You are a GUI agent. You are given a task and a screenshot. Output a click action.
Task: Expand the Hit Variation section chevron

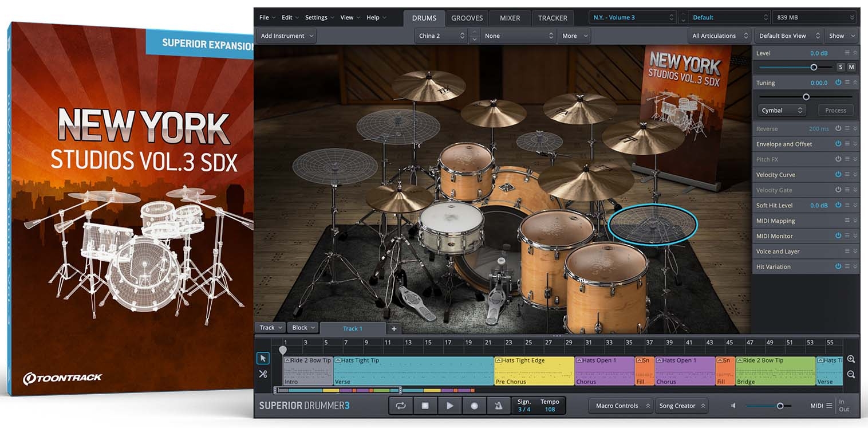coord(855,266)
